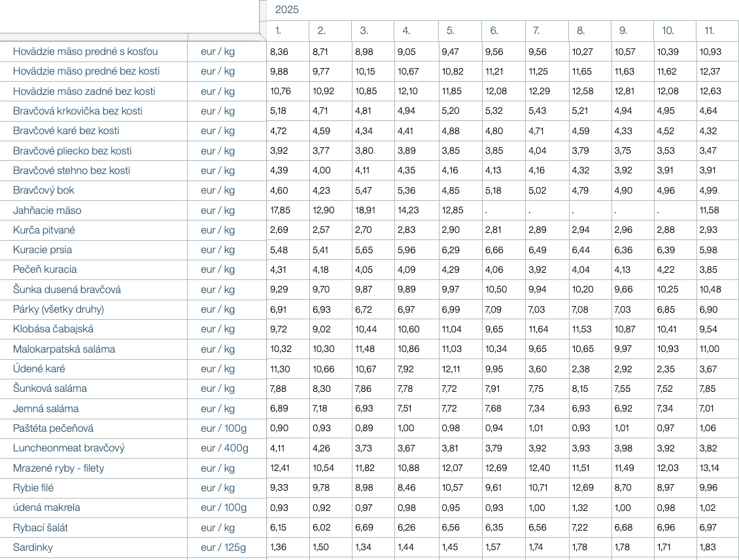This screenshot has height=560, width=739.
Task: Click the Kuracie prsia row label
Action: pos(43,250)
